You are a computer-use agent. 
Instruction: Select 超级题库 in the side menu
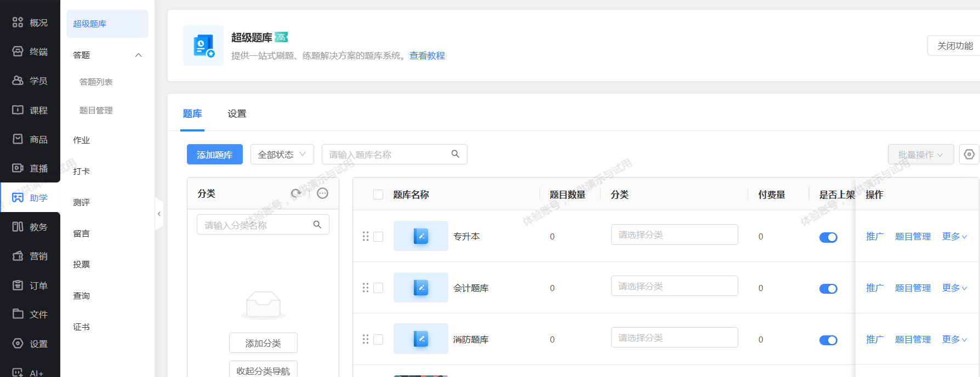click(x=107, y=24)
